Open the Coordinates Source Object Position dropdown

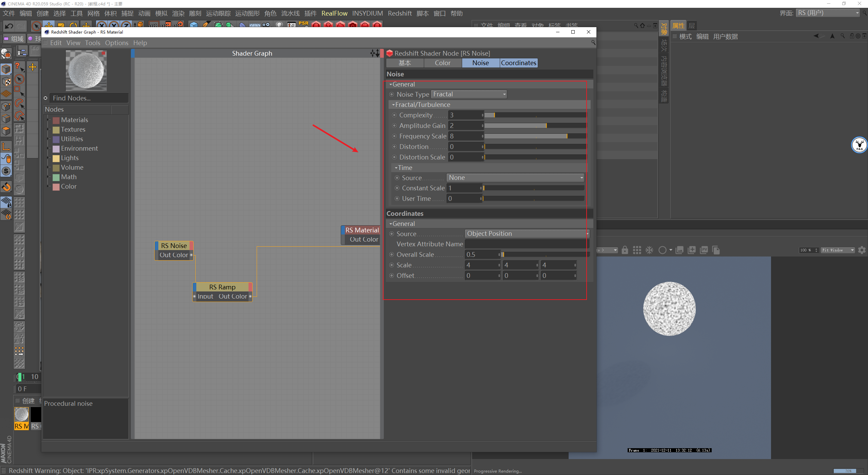pos(527,233)
